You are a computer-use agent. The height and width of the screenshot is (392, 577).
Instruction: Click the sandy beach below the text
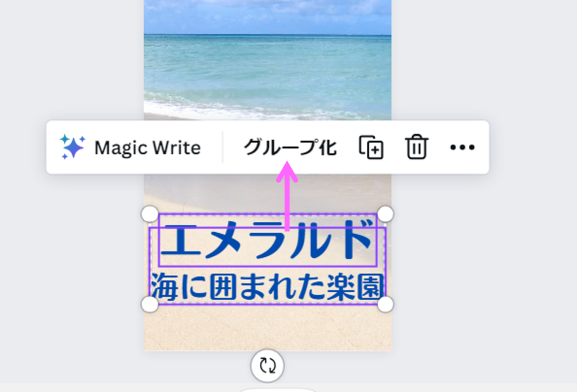pos(267,329)
